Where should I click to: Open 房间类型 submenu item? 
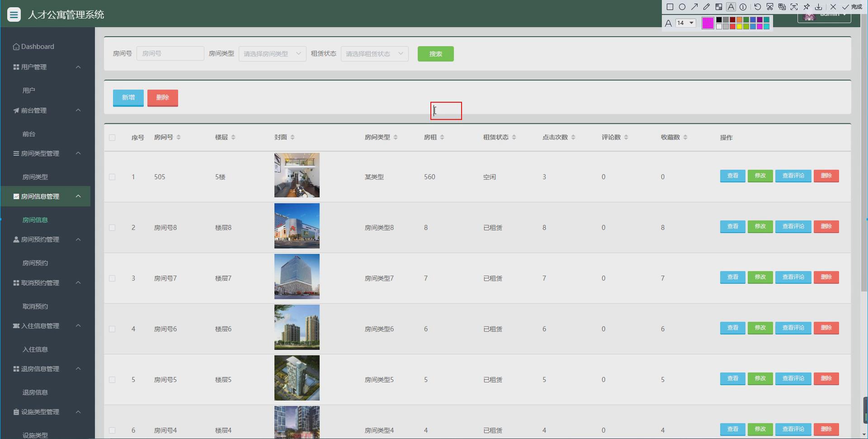[35, 177]
